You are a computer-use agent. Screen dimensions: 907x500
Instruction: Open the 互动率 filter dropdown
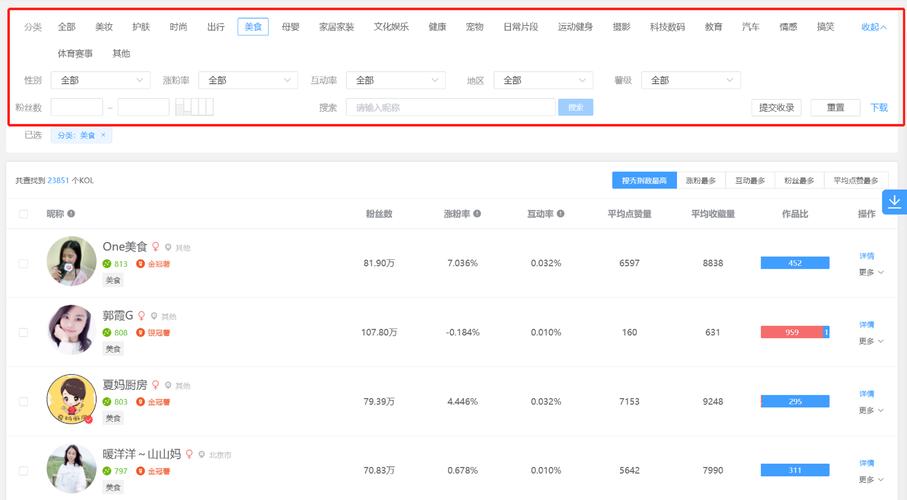(x=396, y=80)
